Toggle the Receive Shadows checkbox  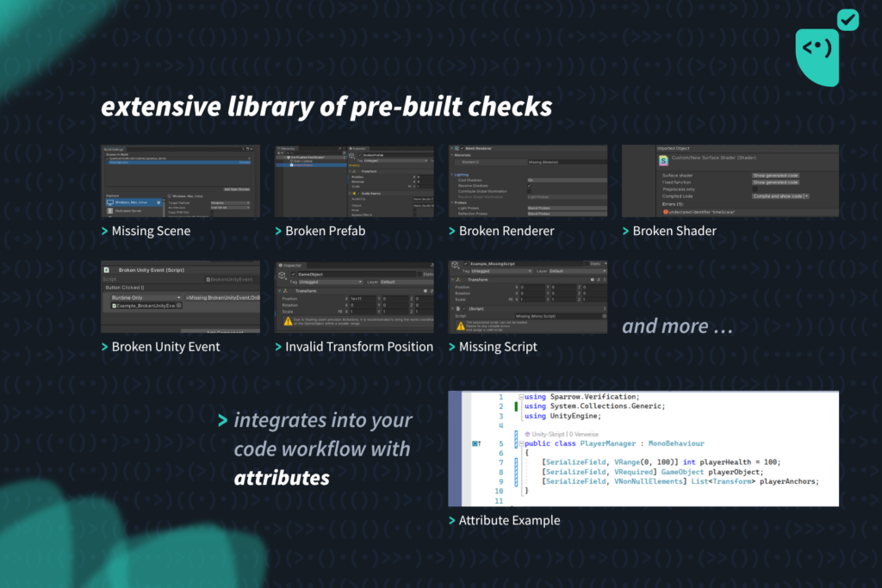pos(530,185)
